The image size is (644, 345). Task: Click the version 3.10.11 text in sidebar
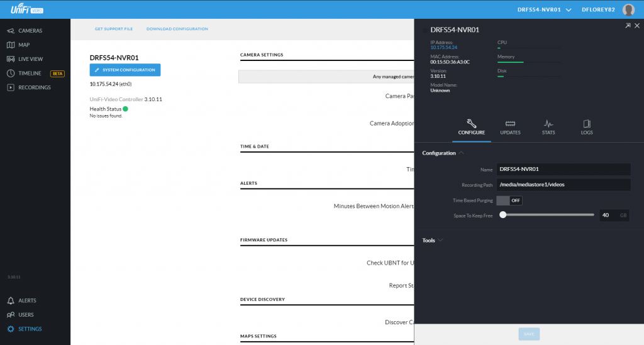(x=14, y=277)
